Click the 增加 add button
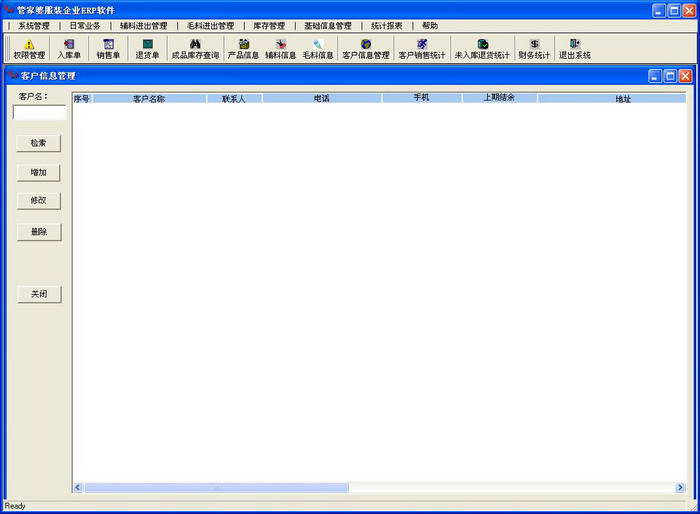Screen dimensions: 700x514 [x=38, y=172]
